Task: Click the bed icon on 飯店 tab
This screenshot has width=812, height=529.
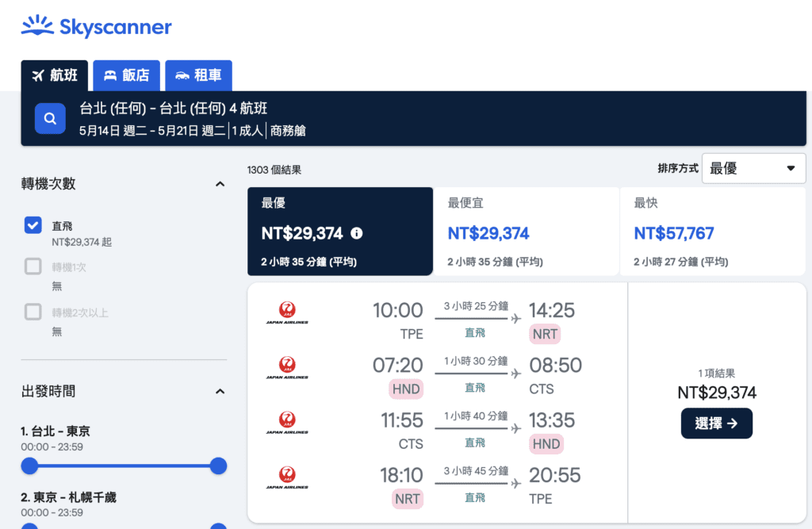Action: (110, 75)
